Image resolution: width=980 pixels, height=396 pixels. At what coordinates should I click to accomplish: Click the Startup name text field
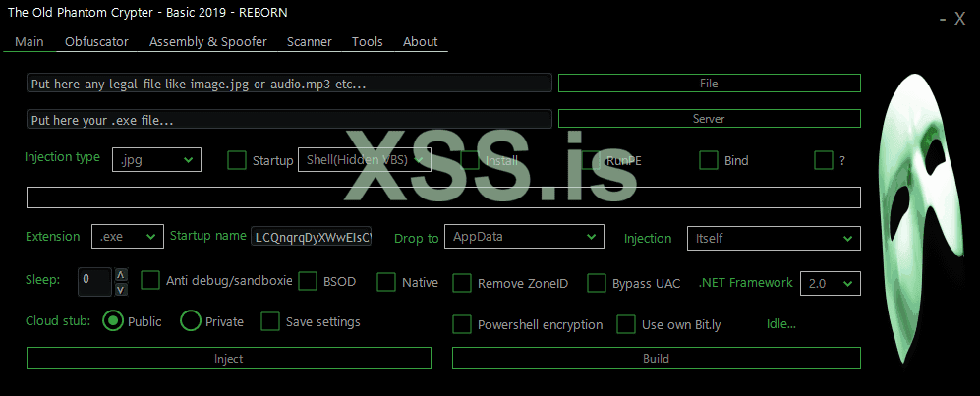tap(312, 237)
